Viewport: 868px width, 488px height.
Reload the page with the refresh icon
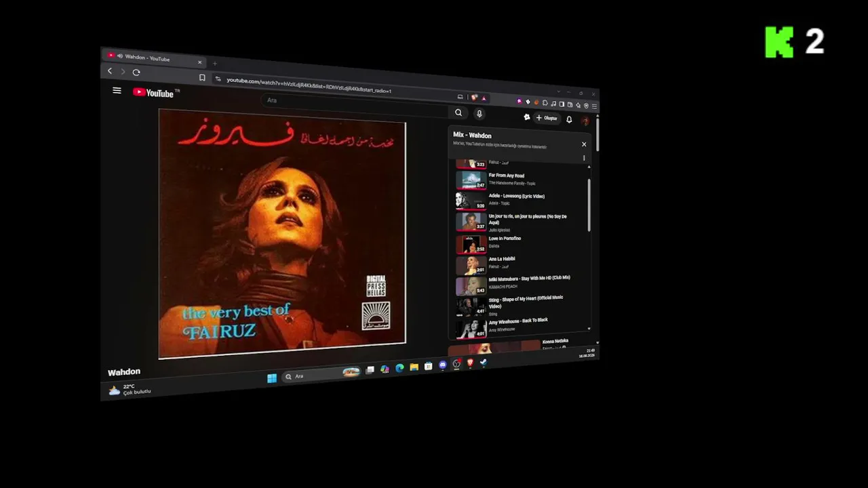click(x=136, y=73)
